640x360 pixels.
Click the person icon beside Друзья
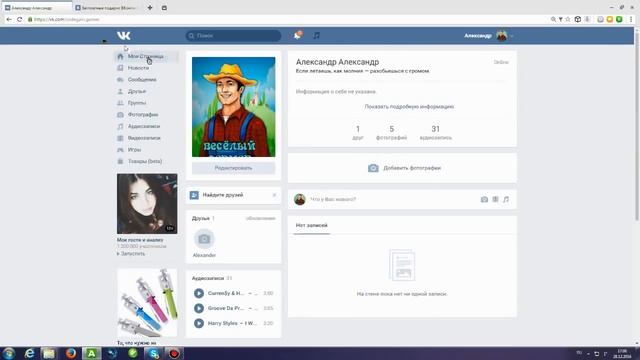(x=120, y=91)
